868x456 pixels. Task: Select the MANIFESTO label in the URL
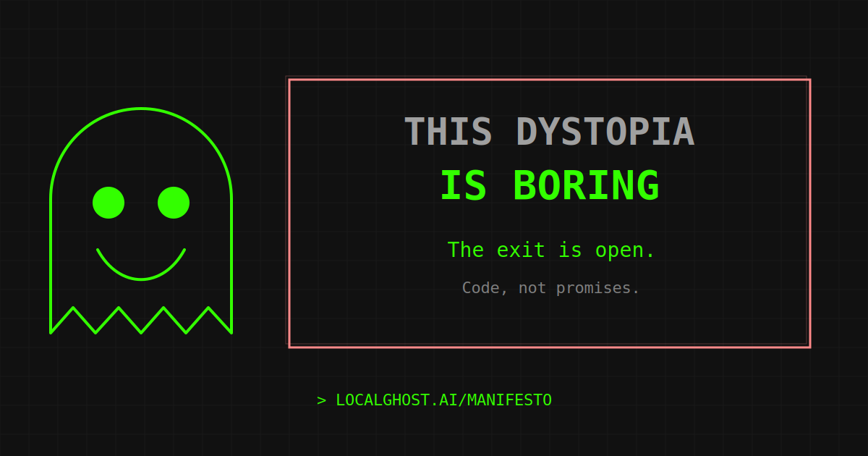click(509, 399)
